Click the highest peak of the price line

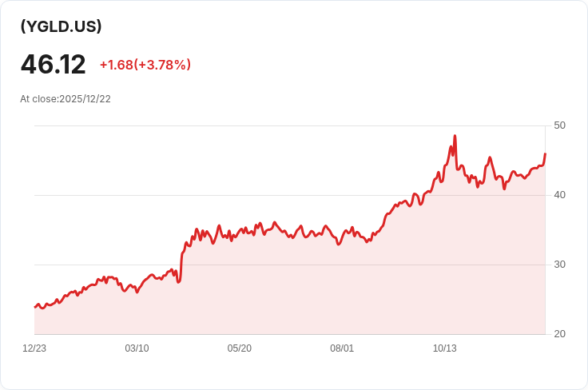point(455,136)
